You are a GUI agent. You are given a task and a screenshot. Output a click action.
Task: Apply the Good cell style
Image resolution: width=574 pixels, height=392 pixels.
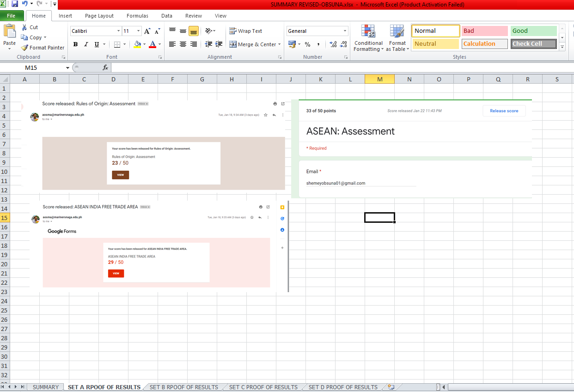(534, 31)
